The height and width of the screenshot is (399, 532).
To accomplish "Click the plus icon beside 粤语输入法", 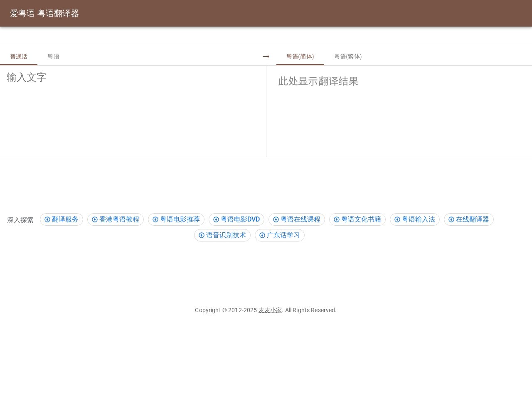I will (397, 219).
